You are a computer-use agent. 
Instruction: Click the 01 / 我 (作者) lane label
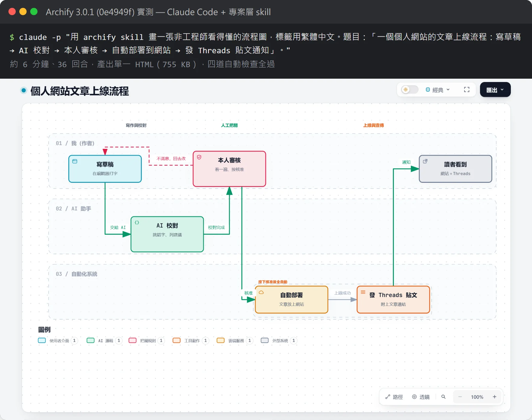pyautogui.click(x=75, y=143)
